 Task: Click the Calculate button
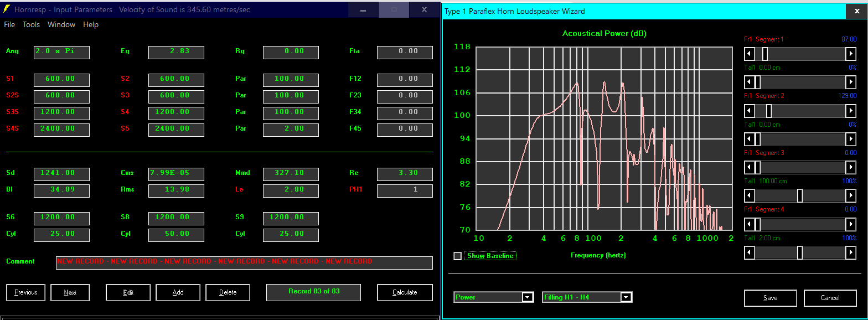[x=405, y=292]
